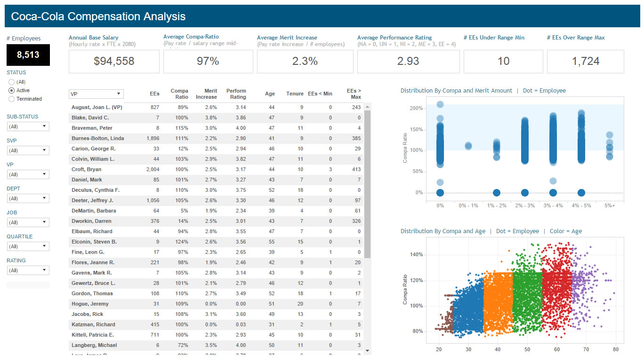This screenshot has width=644, height=362.
Task: Select the Burnes-Bolton, Linda row
Action: pyautogui.click(x=217, y=138)
